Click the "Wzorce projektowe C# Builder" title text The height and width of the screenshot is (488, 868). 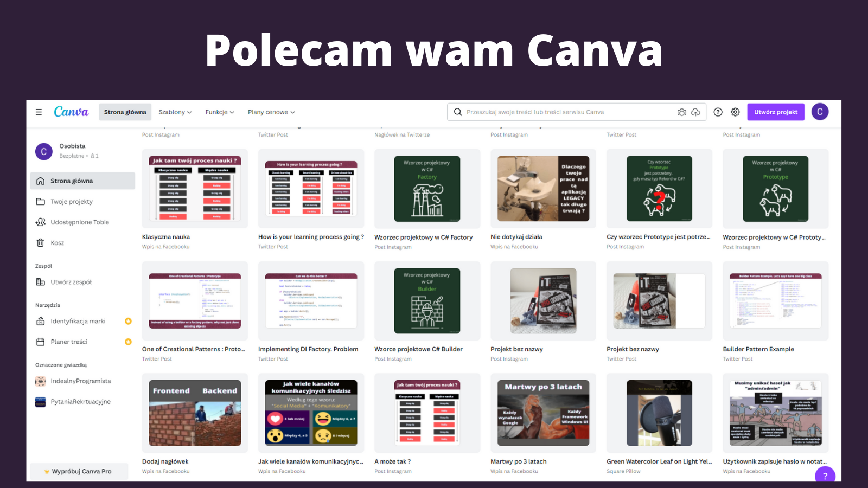tap(418, 349)
